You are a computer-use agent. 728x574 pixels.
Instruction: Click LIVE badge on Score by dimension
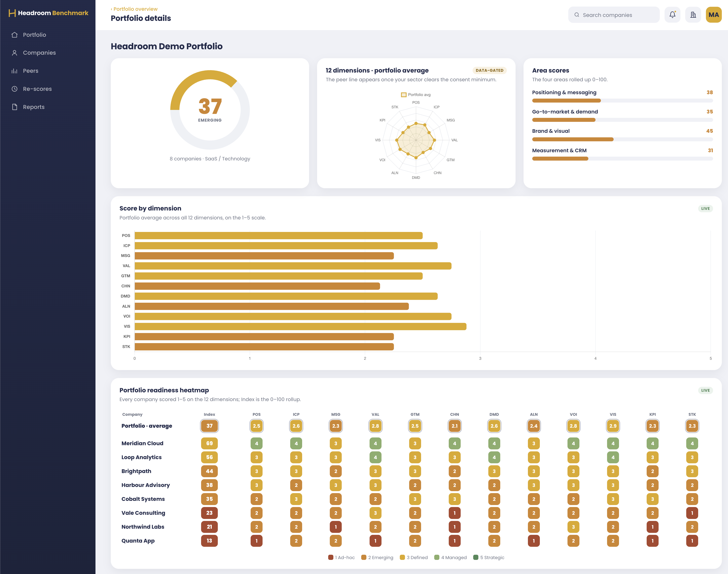tap(705, 209)
